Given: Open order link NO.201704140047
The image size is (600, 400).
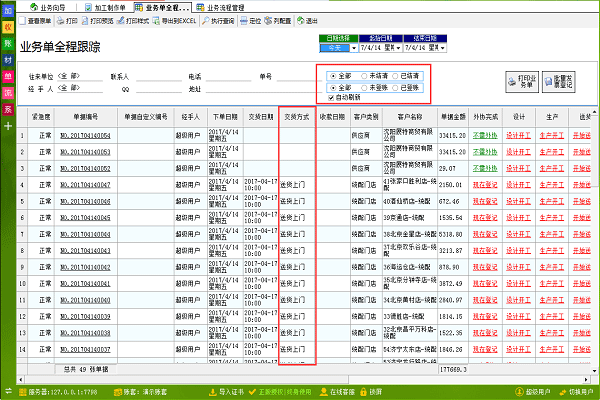Looking at the screenshot, I should pyautogui.click(x=85, y=185).
